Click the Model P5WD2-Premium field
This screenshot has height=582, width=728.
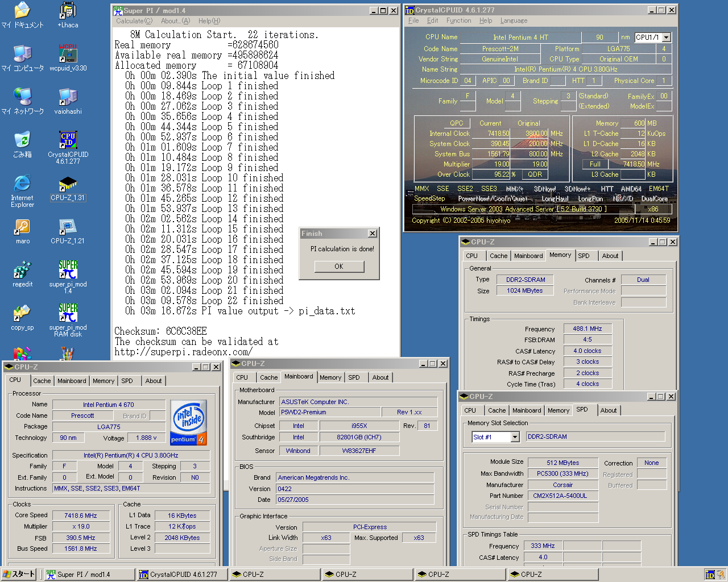pyautogui.click(x=329, y=412)
